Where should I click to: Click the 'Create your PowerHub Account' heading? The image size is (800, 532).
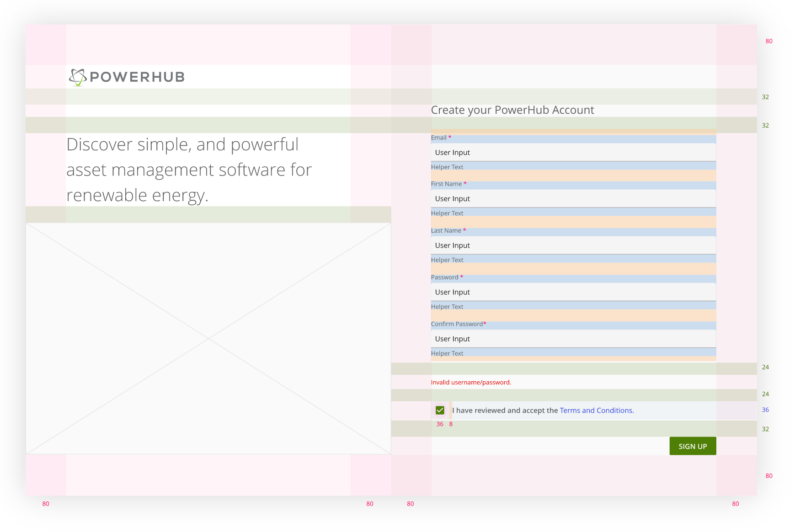[x=512, y=110]
